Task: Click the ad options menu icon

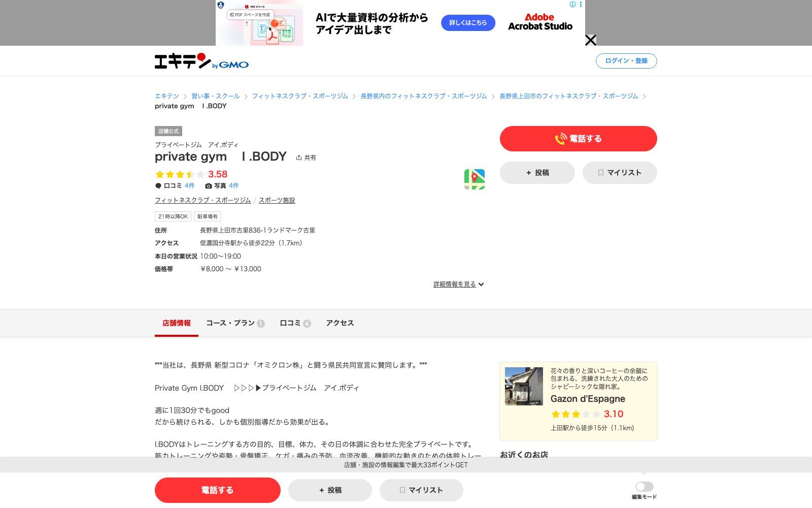Action: tap(581, 5)
